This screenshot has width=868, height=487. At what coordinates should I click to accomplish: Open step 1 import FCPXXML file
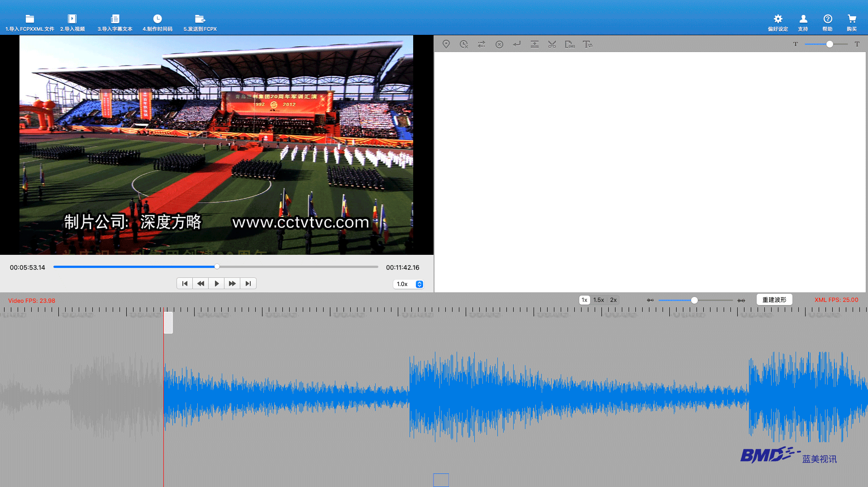pos(30,23)
